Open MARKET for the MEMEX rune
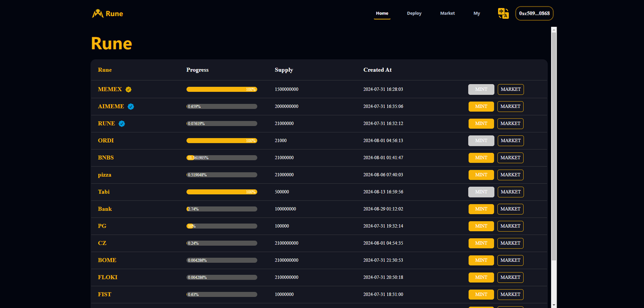 (x=511, y=90)
